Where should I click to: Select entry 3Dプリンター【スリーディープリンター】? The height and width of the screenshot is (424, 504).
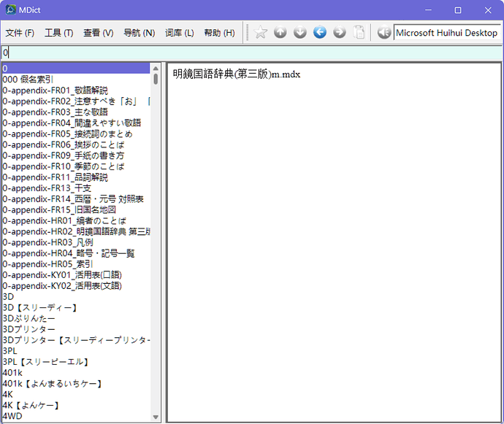76,340
